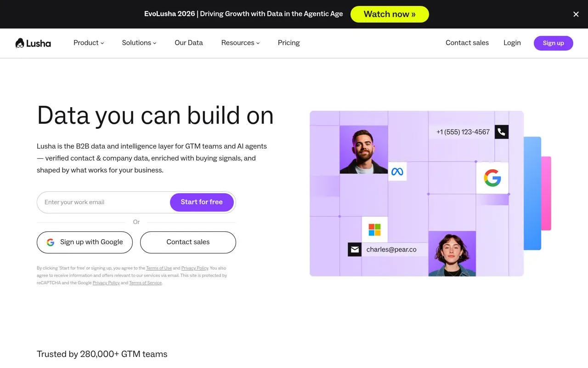Click the envelope icon beside charles@pear.co
The height and width of the screenshot is (368, 588).
(355, 250)
